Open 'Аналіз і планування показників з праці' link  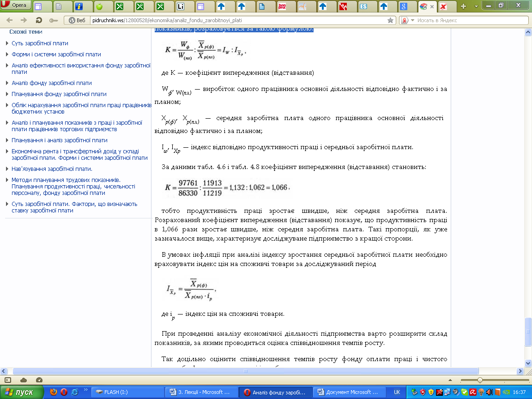pos(77,126)
